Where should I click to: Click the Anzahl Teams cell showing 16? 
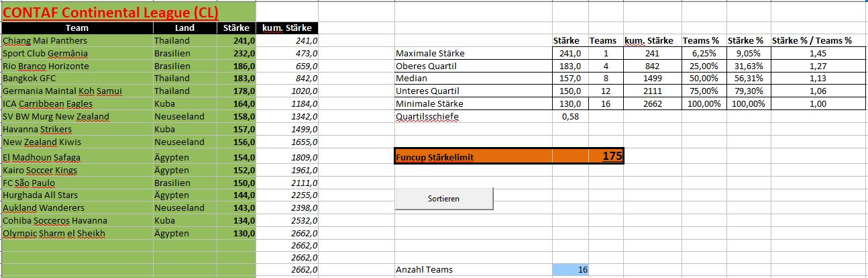pos(570,269)
